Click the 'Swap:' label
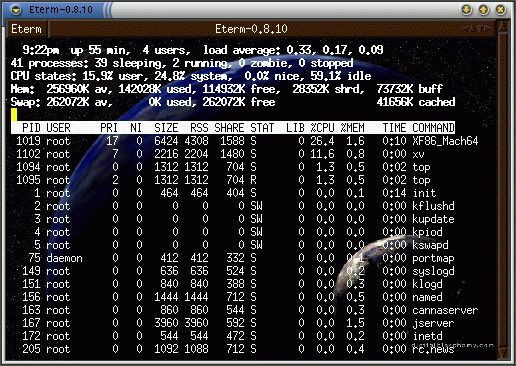516x366 pixels. click(x=25, y=102)
